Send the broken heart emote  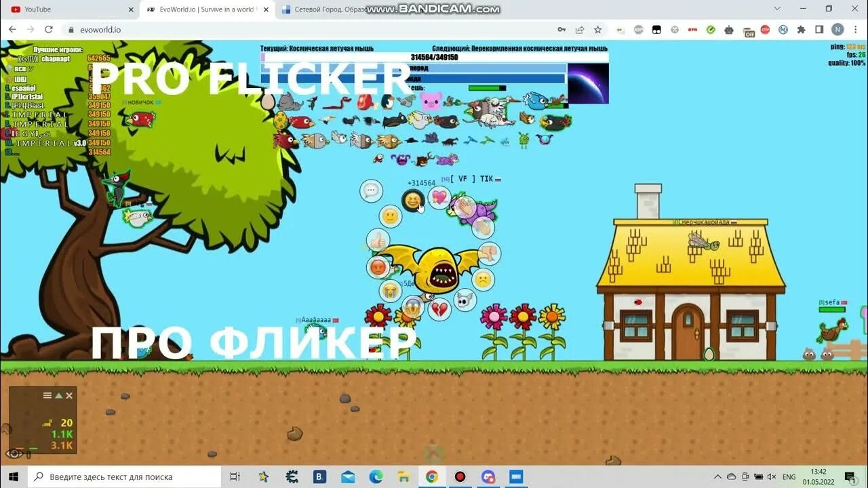(x=439, y=309)
